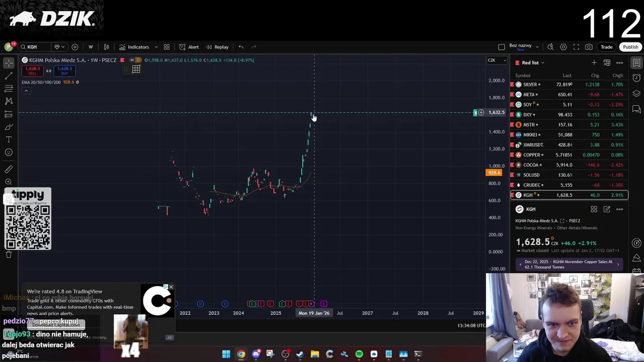Open the candlestick chart style selector
The image size is (644, 362).
pyautogui.click(x=106, y=47)
